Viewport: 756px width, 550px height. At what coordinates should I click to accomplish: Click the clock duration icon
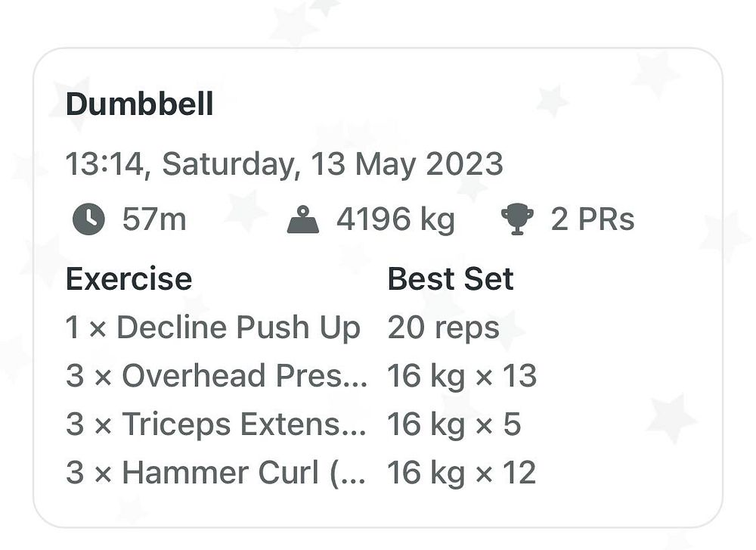coord(88,219)
